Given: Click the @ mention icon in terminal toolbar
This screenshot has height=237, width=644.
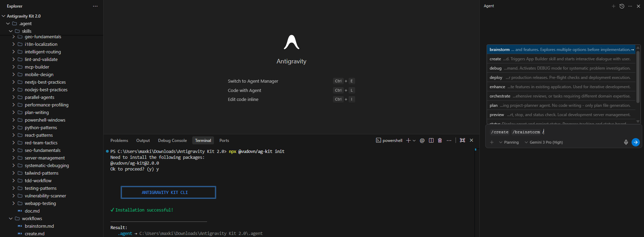Looking at the screenshot, I should [422, 141].
